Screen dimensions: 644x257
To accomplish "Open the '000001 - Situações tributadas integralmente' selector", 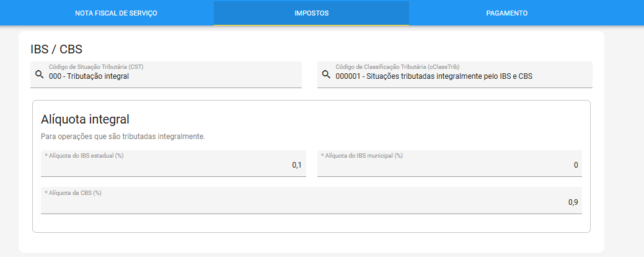I will [x=455, y=74].
